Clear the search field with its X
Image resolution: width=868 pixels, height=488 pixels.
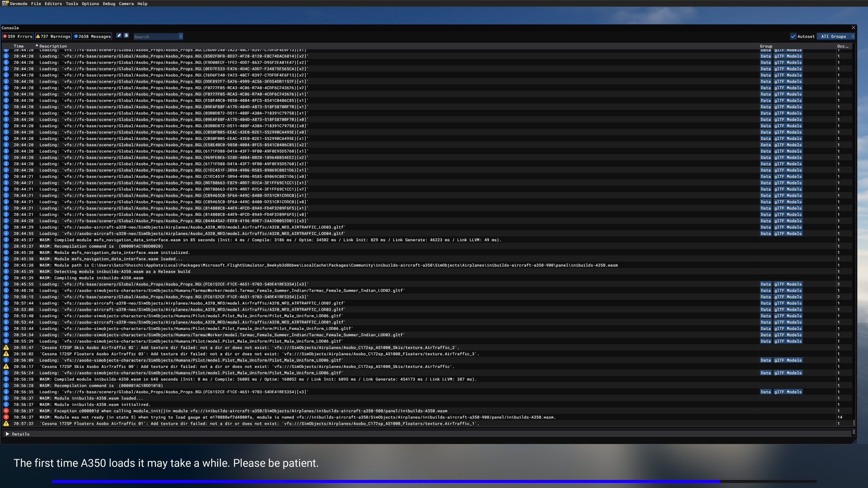point(181,36)
